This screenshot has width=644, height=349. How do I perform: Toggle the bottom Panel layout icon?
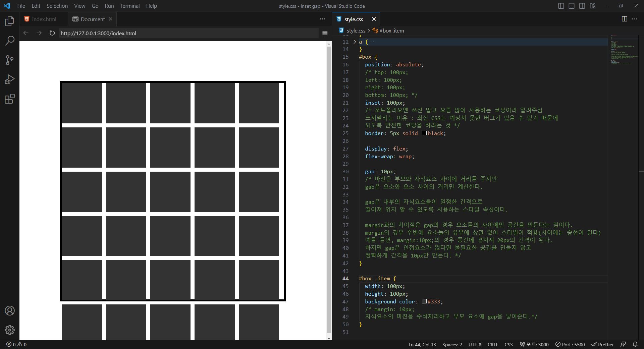pos(572,6)
